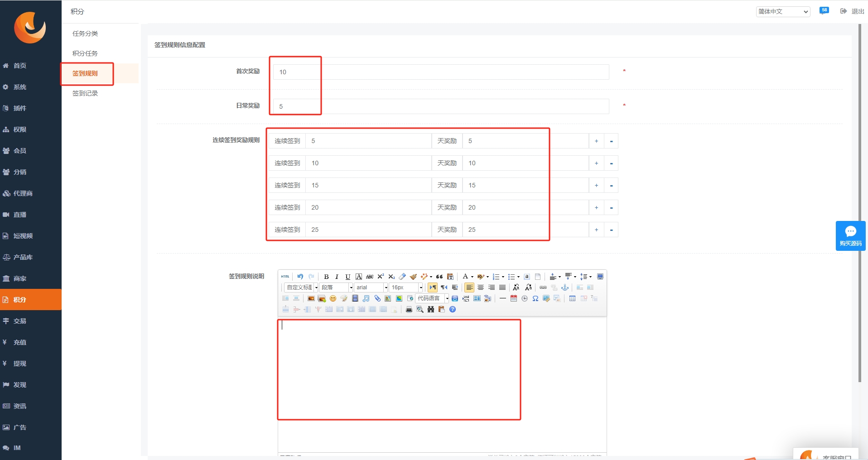The image size is (868, 460).
Task: Open the arial font family dropdown
Action: point(371,287)
